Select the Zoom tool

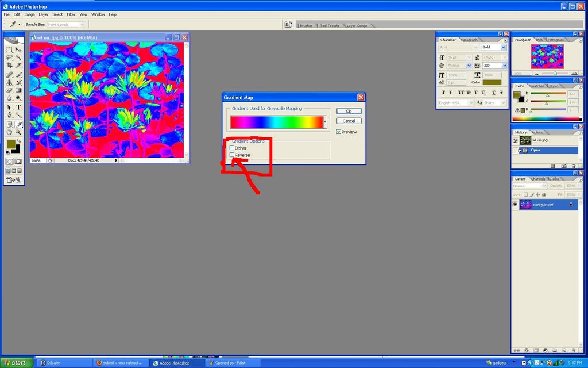pos(18,132)
